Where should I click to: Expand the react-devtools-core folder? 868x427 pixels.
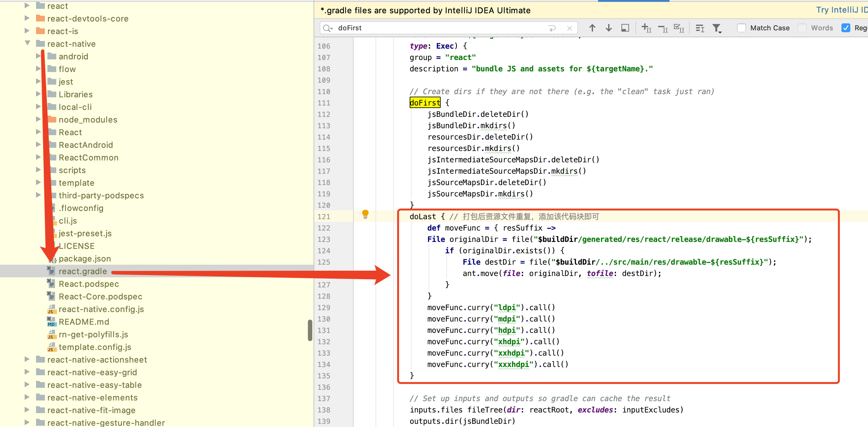pyautogui.click(x=27, y=18)
